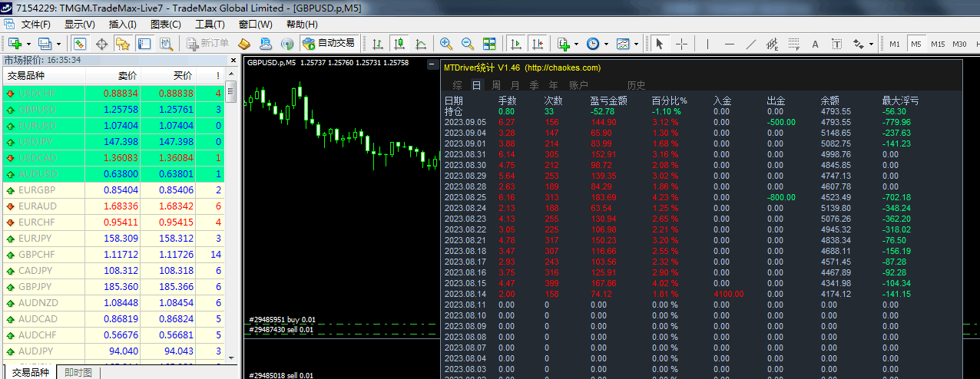Click the New Chart toolbar icon

pyautogui.click(x=14, y=44)
